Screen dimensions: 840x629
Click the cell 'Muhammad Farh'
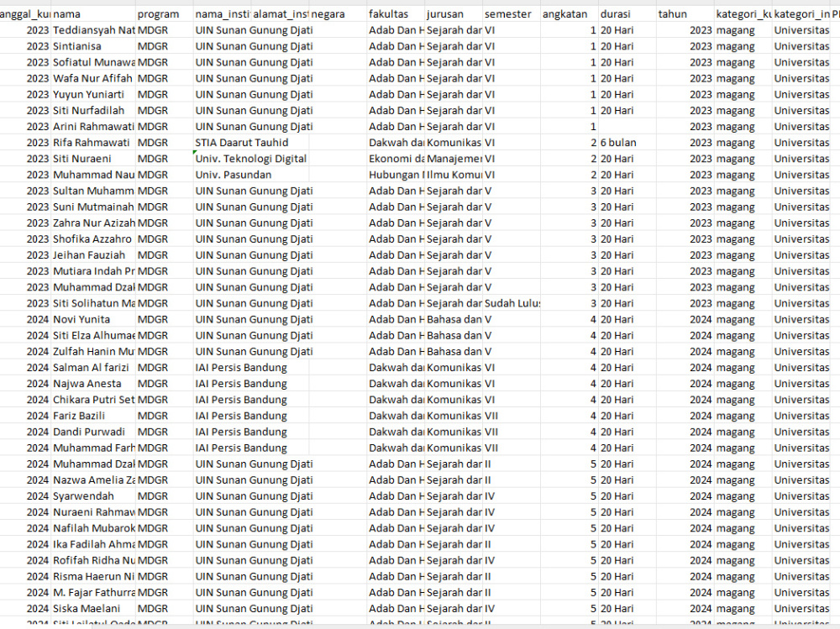93,448
